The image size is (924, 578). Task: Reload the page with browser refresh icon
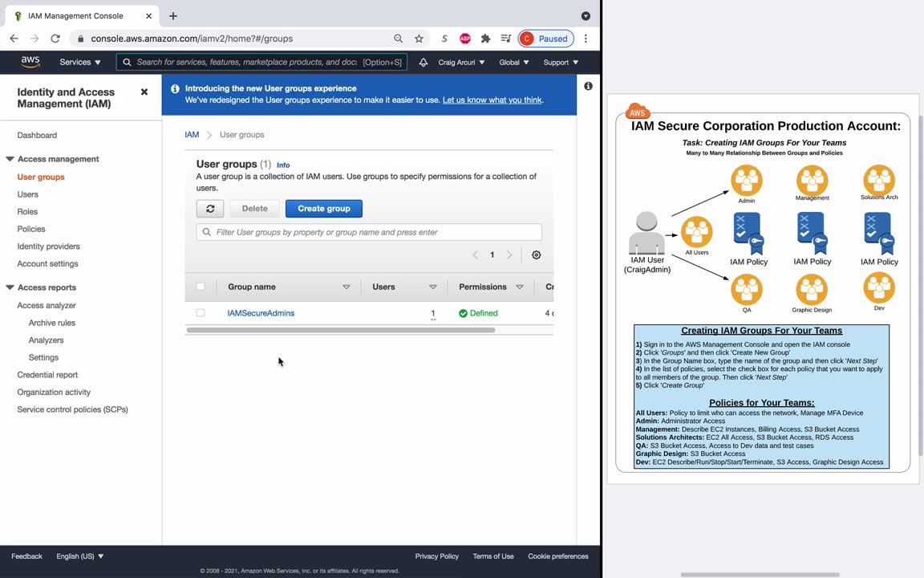pyautogui.click(x=55, y=39)
